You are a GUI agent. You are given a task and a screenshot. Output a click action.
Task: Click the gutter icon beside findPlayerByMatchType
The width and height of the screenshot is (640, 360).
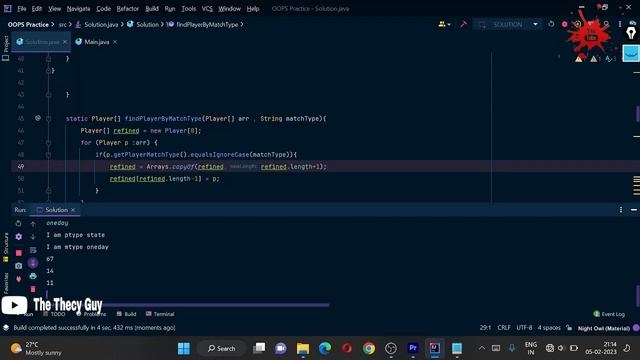[38, 118]
